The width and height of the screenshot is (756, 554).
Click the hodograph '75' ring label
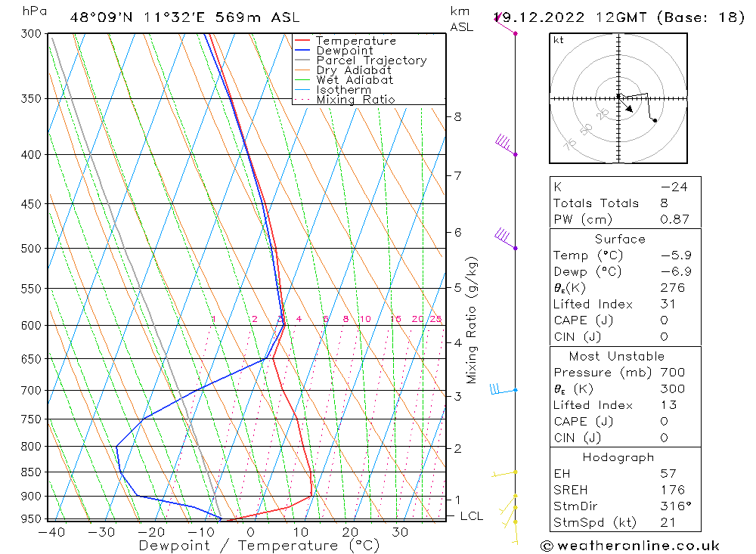pyautogui.click(x=570, y=144)
